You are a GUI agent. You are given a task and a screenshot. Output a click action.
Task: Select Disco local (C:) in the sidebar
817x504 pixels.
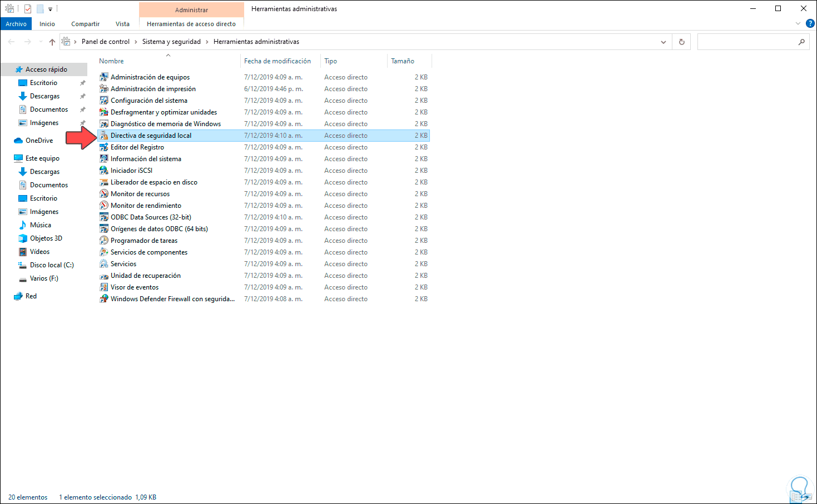coord(52,265)
